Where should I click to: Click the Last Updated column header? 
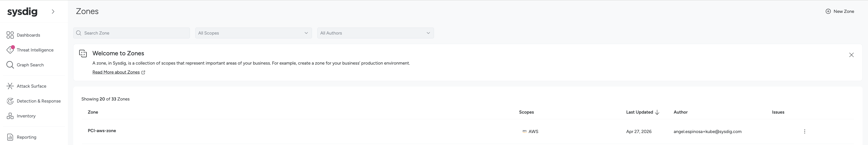pos(639,112)
